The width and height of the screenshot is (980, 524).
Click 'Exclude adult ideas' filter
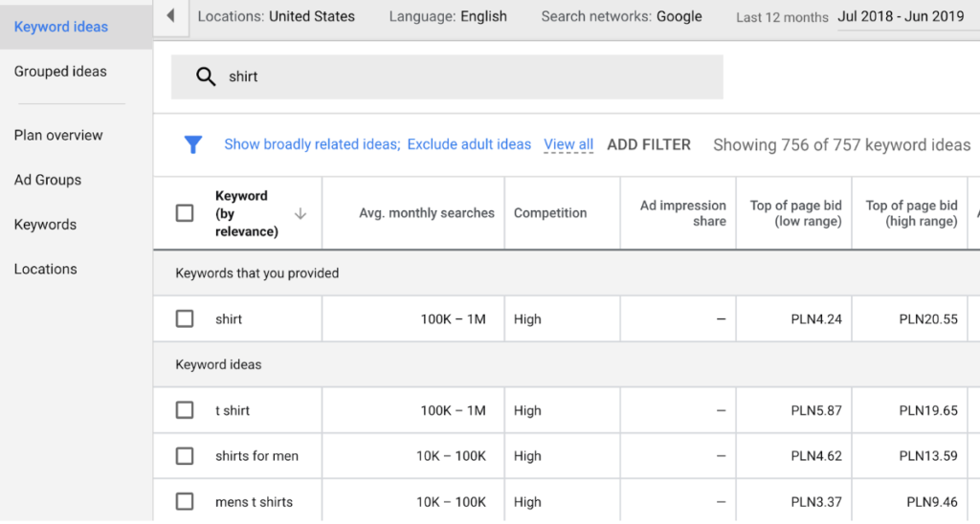469,144
